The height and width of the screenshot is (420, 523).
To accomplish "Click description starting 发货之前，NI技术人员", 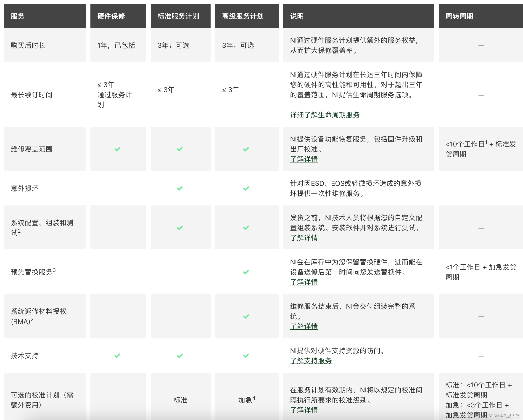I will [x=356, y=223].
